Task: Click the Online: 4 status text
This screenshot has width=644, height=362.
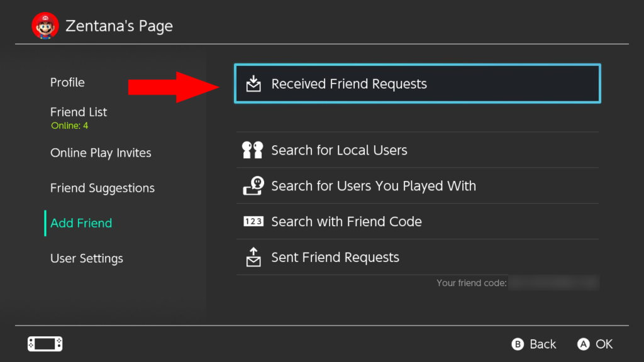Action: point(69,126)
